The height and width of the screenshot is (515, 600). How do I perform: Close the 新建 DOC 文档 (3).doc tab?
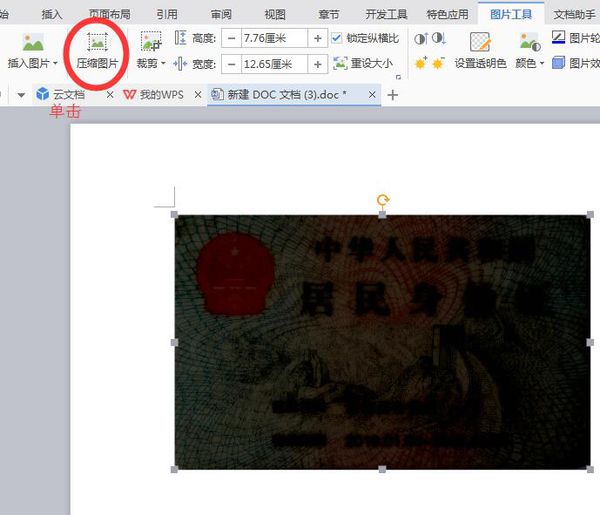[x=372, y=95]
